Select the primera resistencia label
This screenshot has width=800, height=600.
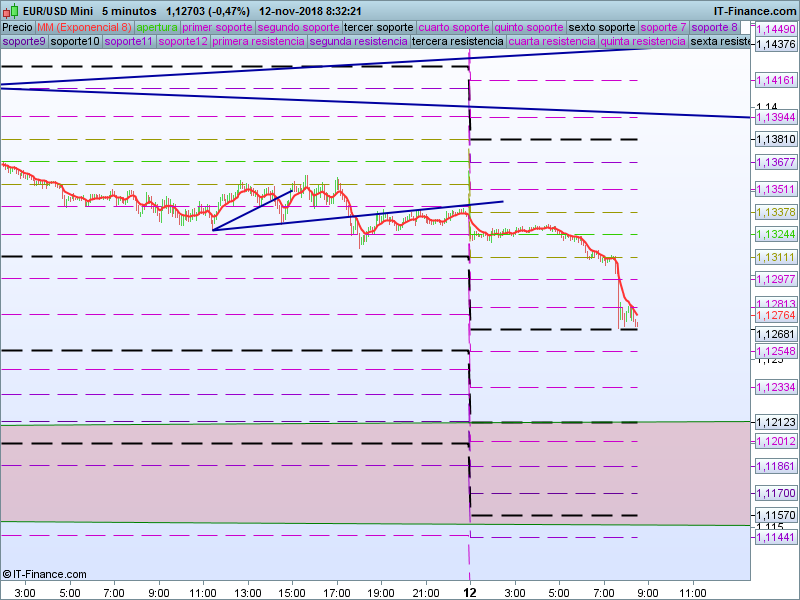click(x=258, y=42)
